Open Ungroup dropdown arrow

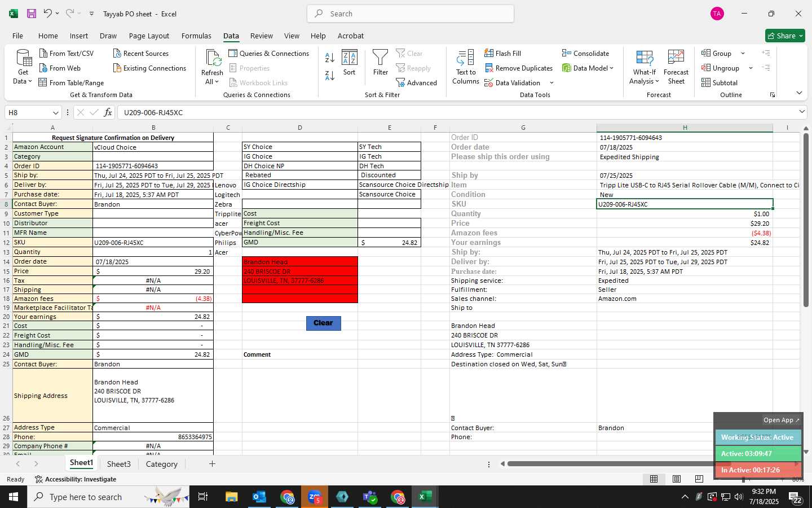(751, 68)
